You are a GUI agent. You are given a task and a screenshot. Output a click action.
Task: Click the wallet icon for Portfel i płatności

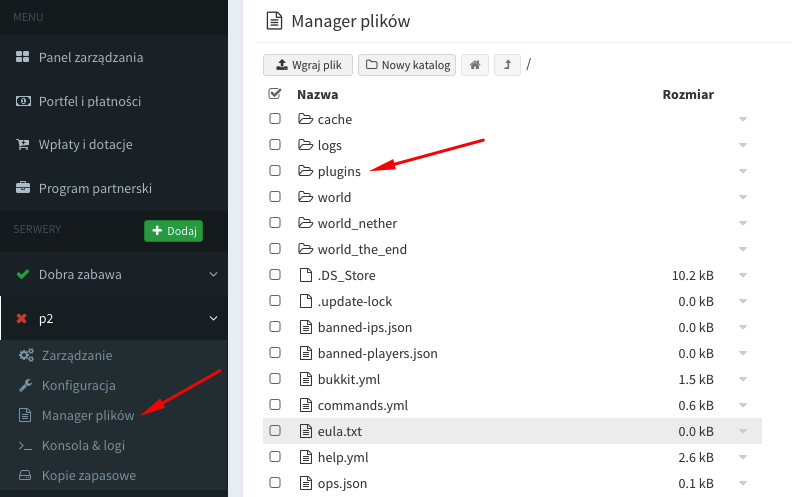tap(22, 101)
